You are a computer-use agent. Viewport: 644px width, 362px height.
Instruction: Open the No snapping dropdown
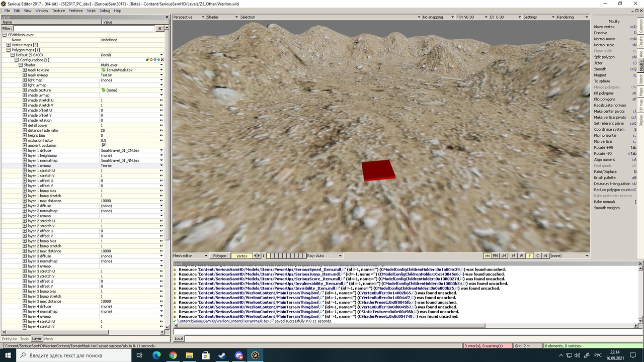pyautogui.click(x=438, y=17)
